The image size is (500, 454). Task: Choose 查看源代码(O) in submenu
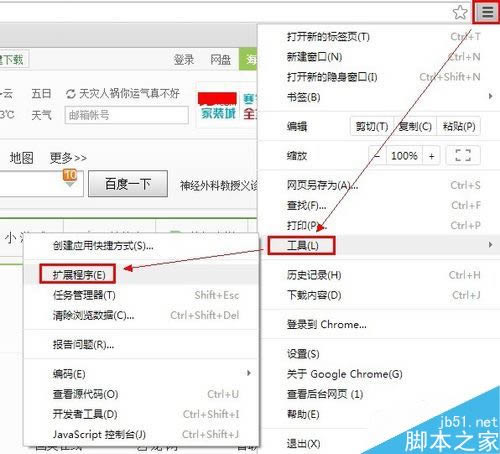click(142, 394)
